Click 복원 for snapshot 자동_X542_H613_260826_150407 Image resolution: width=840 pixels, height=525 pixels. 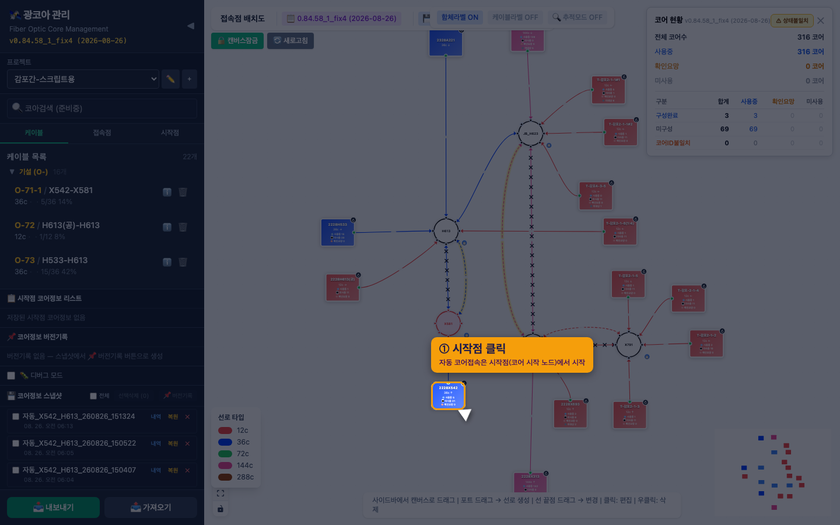pyautogui.click(x=173, y=470)
